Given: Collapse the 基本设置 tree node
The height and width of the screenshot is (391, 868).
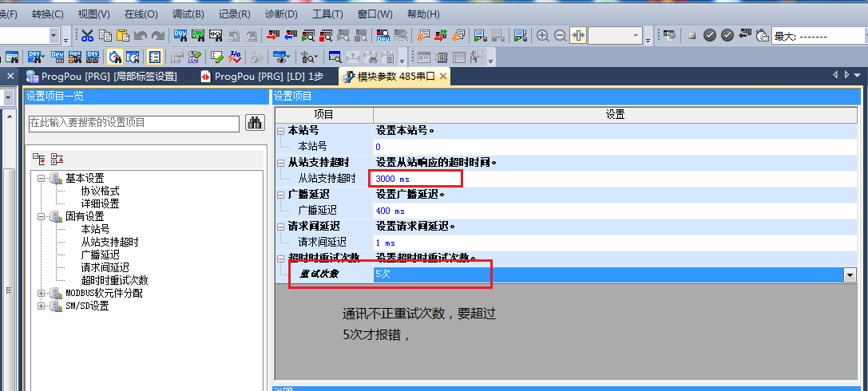Looking at the screenshot, I should 41,178.
